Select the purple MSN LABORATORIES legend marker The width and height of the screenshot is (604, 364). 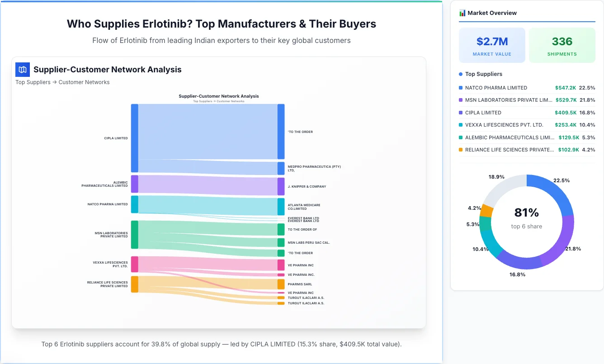click(x=460, y=100)
